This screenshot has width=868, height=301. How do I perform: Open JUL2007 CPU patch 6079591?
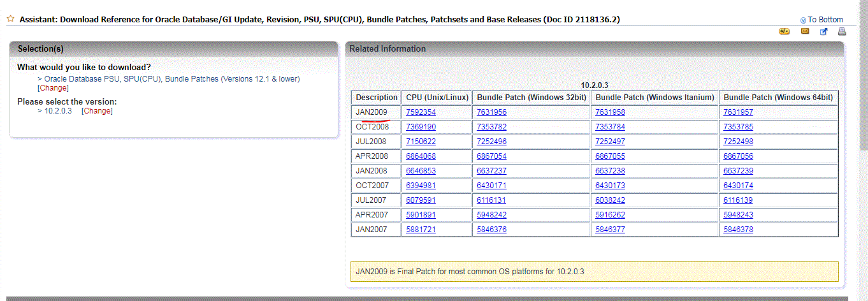(421, 200)
